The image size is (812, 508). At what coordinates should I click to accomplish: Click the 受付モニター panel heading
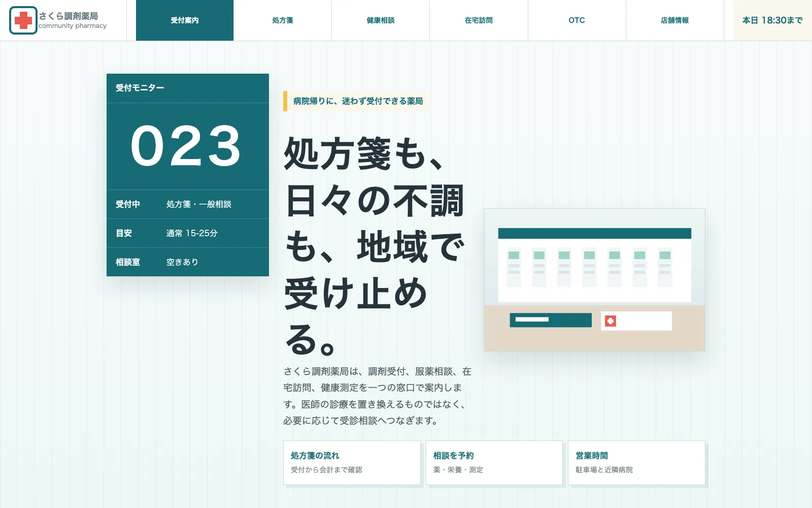pos(140,88)
